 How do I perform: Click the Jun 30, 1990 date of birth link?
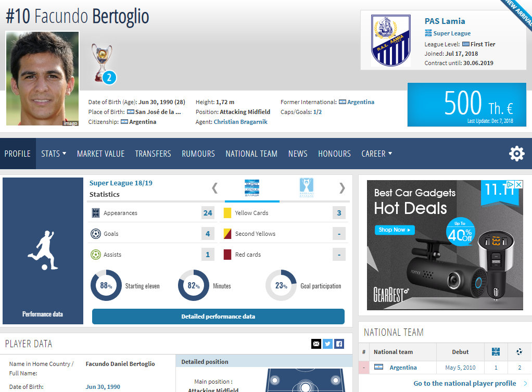[103, 387]
